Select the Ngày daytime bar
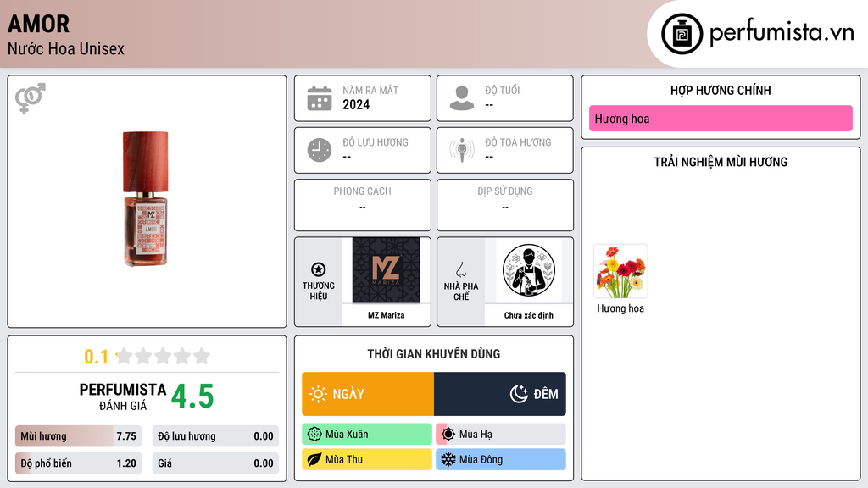Screen dimensions: 868x488 (x=368, y=394)
